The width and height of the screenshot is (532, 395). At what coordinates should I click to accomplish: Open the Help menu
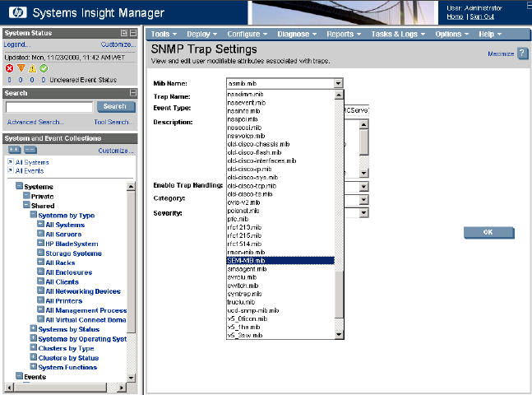click(x=490, y=34)
